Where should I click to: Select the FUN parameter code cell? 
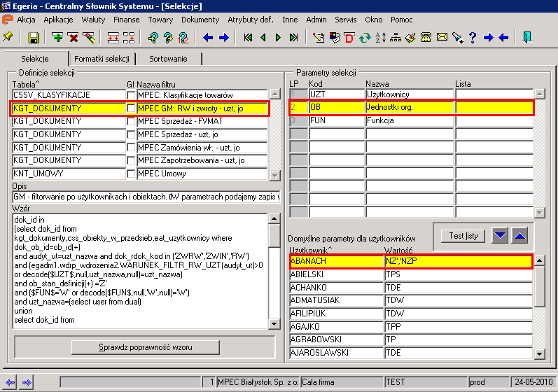coord(337,120)
